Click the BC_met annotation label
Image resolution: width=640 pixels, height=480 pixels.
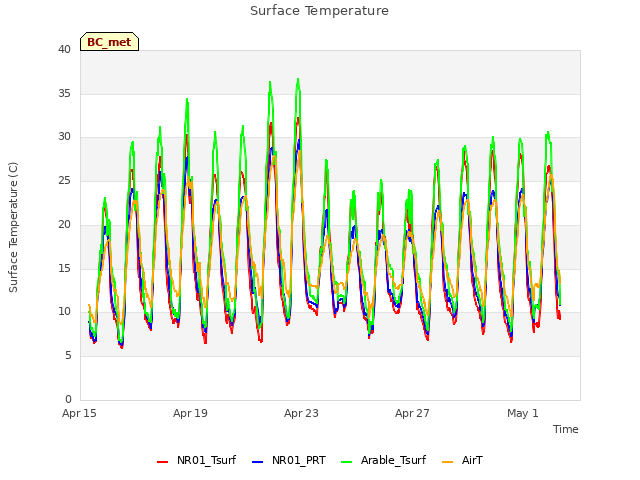(x=109, y=42)
